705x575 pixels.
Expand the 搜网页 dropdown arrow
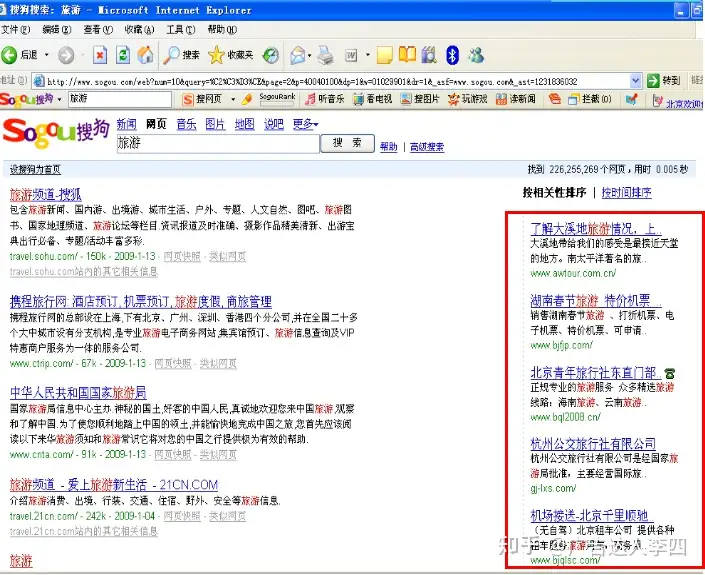point(233,99)
